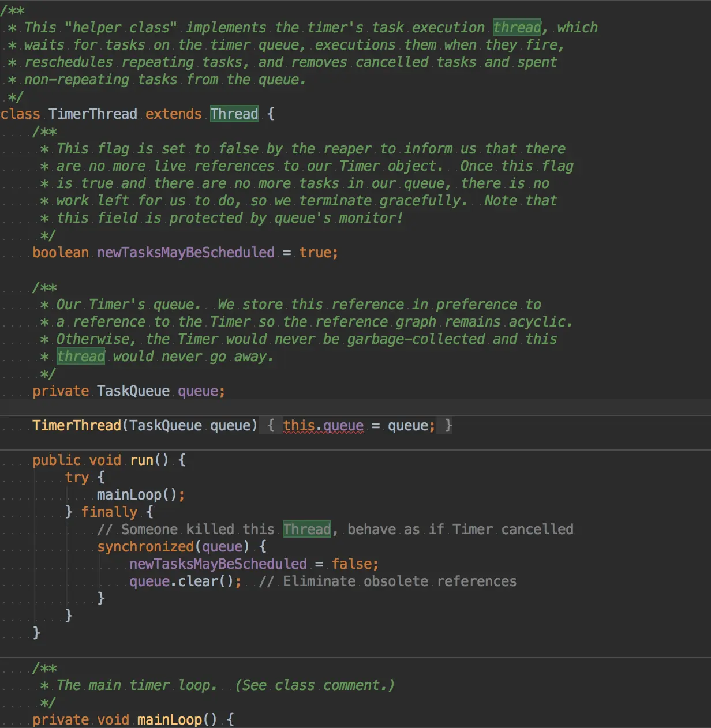Click the underlined this.queue warning text
Viewport: 711px width, 728px height.
pos(323,426)
